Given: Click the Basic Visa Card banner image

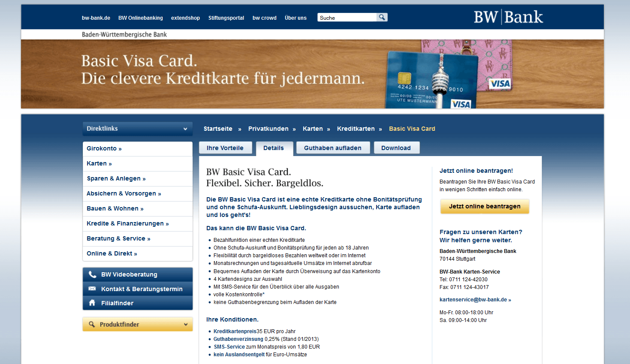Looking at the screenshot, I should coord(312,74).
